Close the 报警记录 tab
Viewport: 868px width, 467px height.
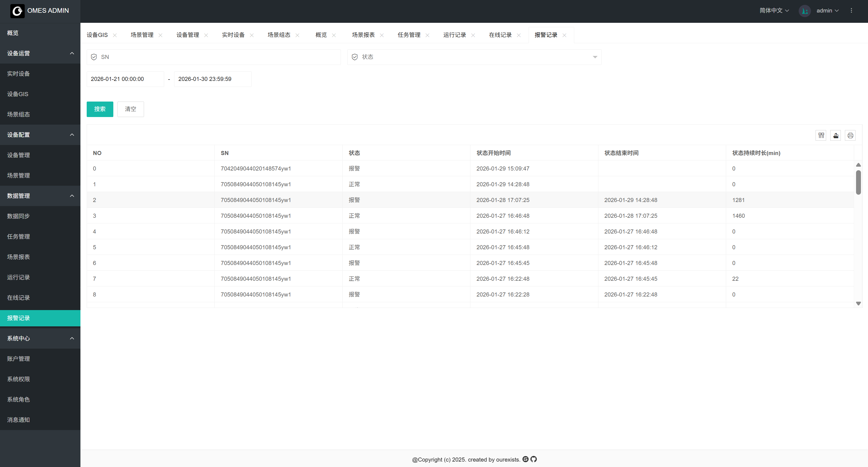tap(564, 35)
